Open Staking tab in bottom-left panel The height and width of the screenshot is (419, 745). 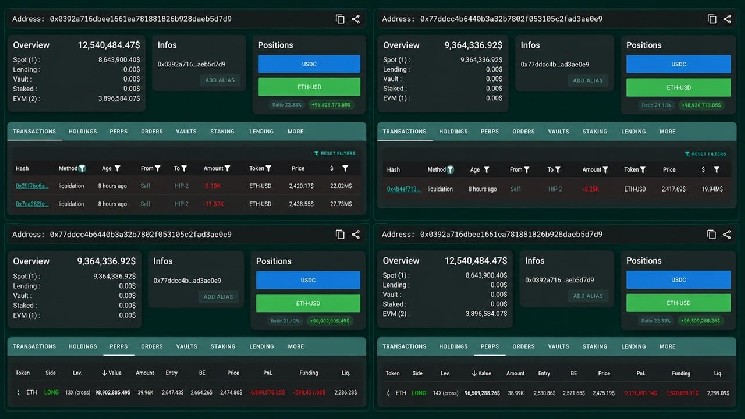223,346
